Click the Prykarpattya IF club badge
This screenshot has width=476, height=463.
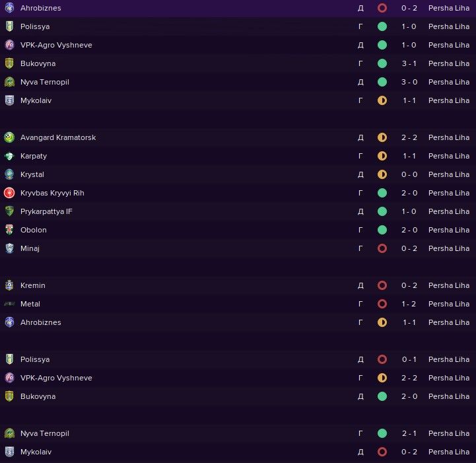coord(9,211)
